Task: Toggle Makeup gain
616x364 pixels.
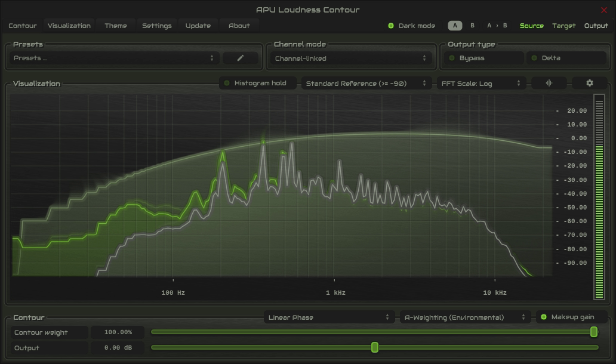Action: click(572, 317)
